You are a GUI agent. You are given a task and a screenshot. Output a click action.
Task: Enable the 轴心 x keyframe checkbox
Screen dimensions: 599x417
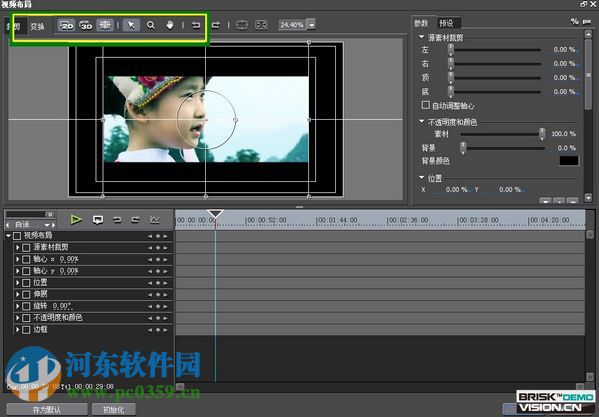click(26, 260)
